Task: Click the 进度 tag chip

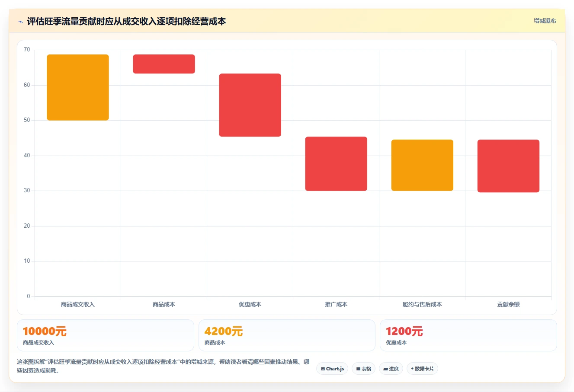Action: coord(391,369)
